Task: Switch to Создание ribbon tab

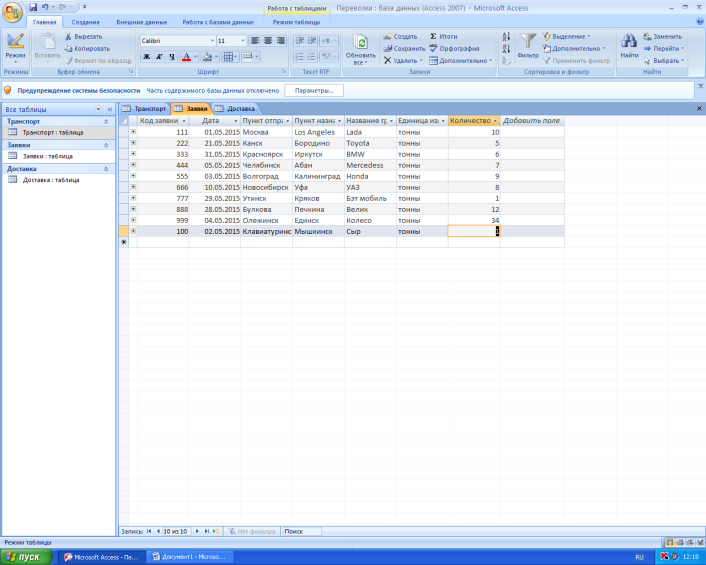Action: 86,22
